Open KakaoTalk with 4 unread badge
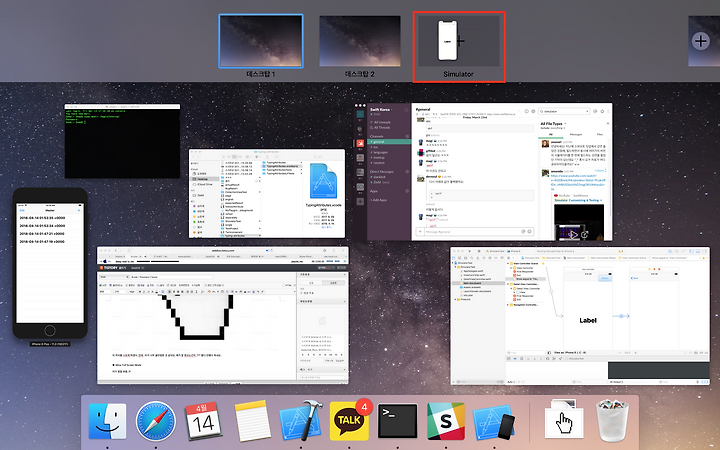The height and width of the screenshot is (450, 720). click(x=350, y=420)
